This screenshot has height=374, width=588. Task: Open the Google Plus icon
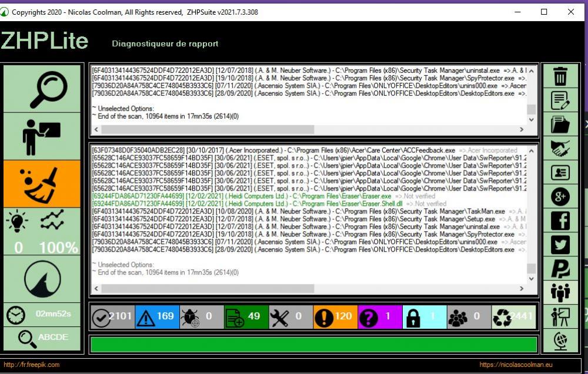coord(560,196)
